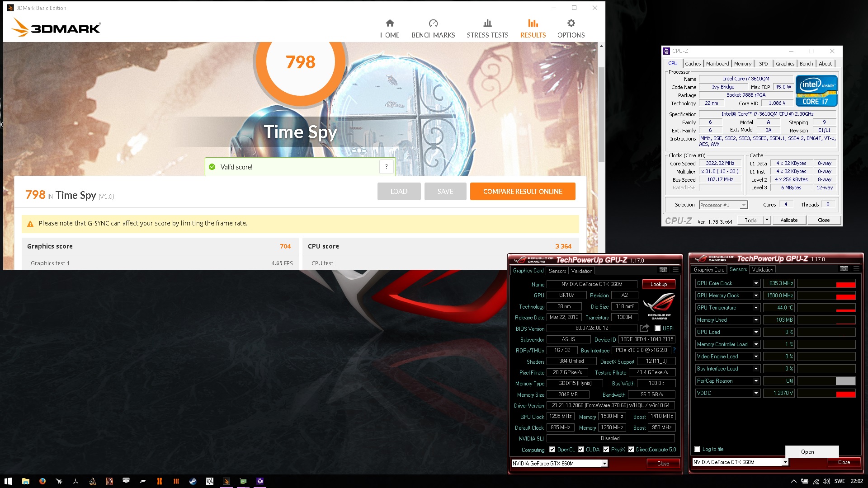Enable Log to file in GPU-Z Sensors

click(x=698, y=449)
